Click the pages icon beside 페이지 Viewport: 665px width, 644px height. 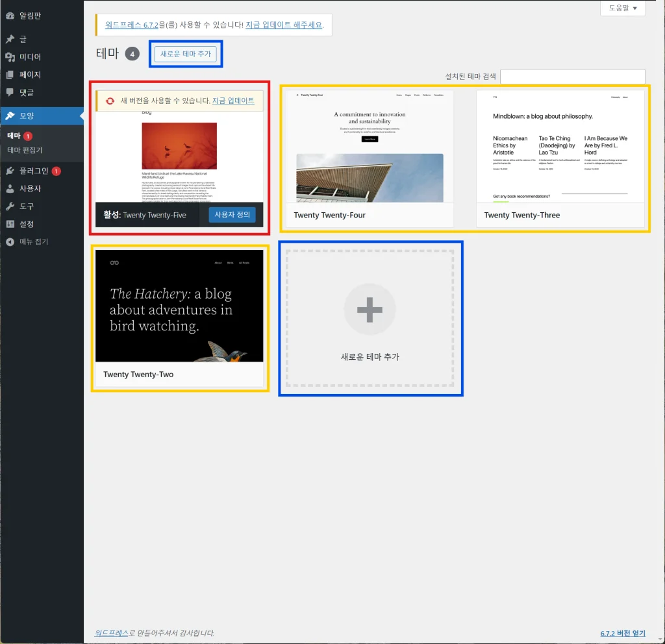pyautogui.click(x=10, y=75)
